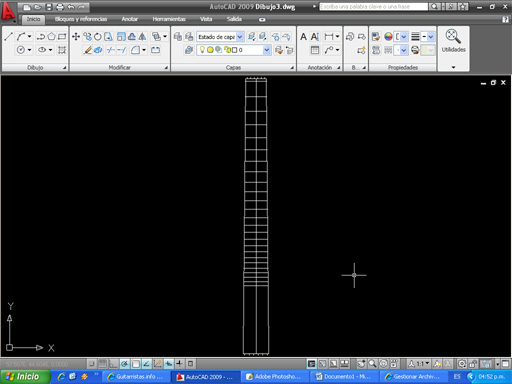
Task: Insert a table from Anotación panel
Action: (315, 50)
